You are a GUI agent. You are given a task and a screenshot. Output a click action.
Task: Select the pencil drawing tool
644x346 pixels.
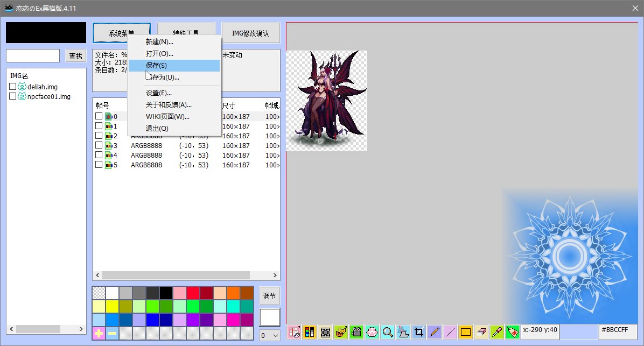click(435, 332)
